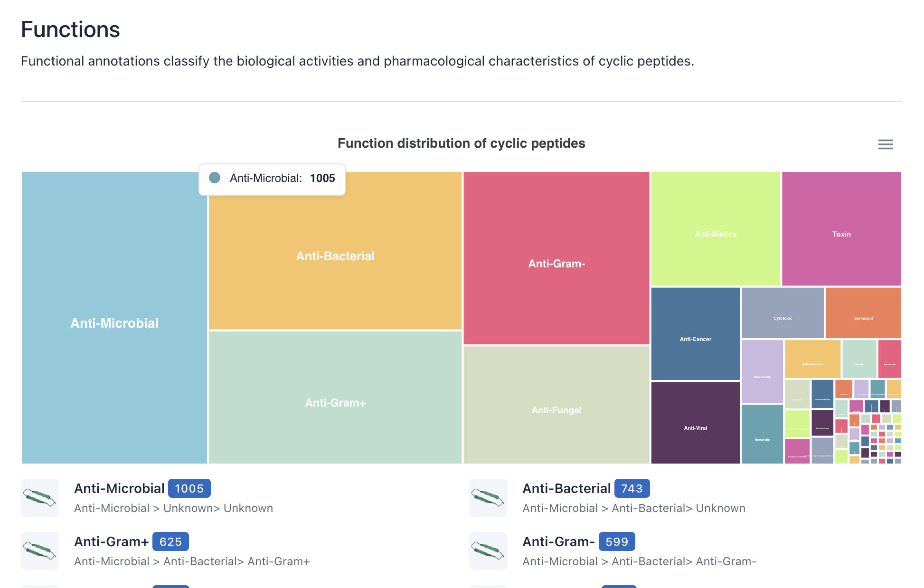Click the 625 count badge for Anti-Gram+

pyautogui.click(x=170, y=541)
